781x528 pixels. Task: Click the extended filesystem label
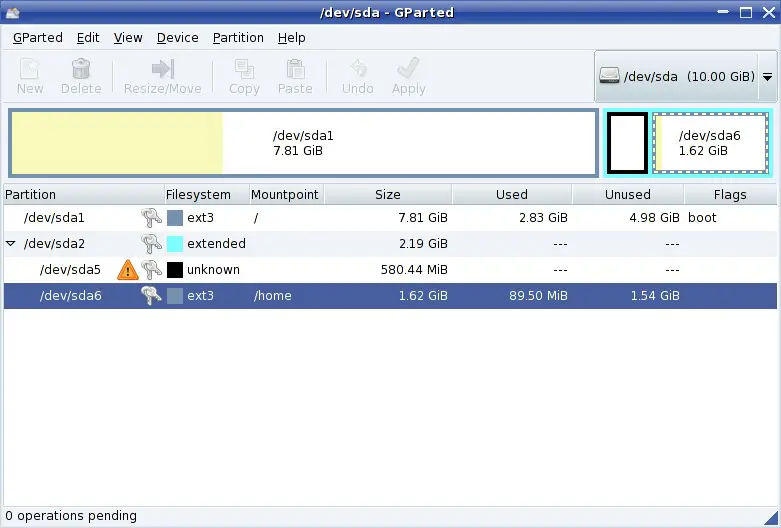pos(216,244)
